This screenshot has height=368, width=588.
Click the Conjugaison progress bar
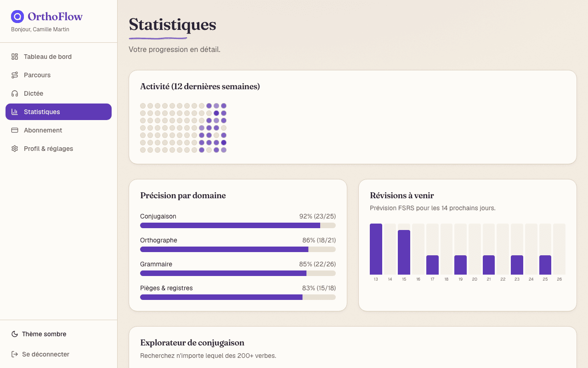click(x=238, y=225)
